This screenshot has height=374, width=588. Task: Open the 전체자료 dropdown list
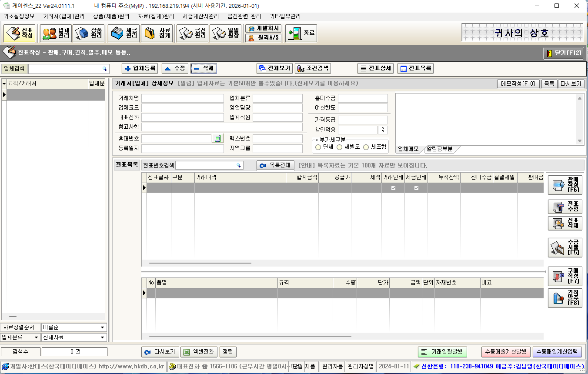pos(102,337)
